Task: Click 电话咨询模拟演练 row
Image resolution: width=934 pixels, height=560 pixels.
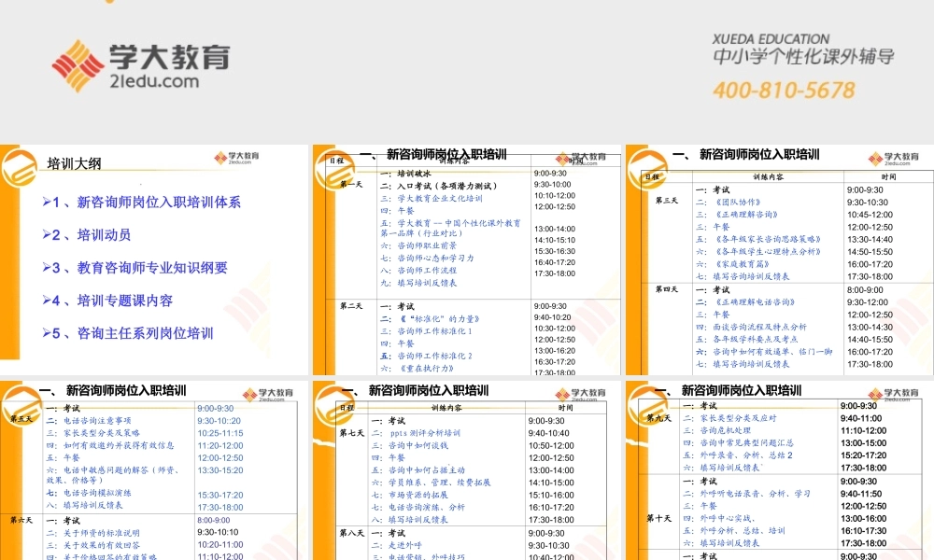Action: coord(90,494)
